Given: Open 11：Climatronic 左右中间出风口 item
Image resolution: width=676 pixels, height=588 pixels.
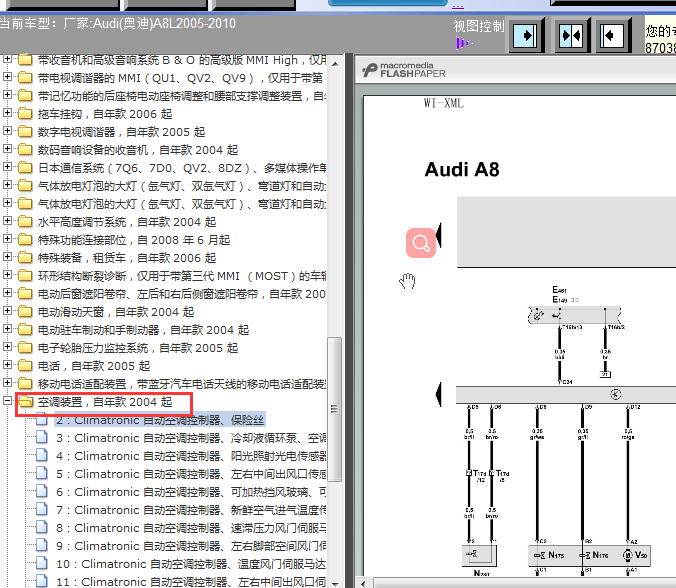Looking at the screenshot, I should tap(191, 582).
